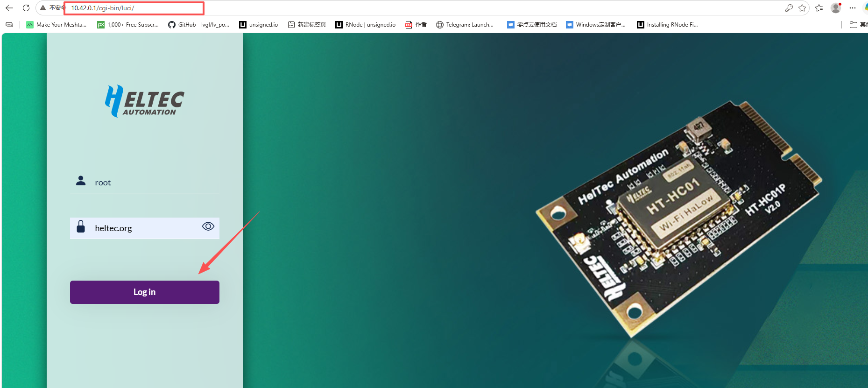Screen dimensions: 868x388
Task: Click the padlock icon in password field
Action: click(81, 226)
